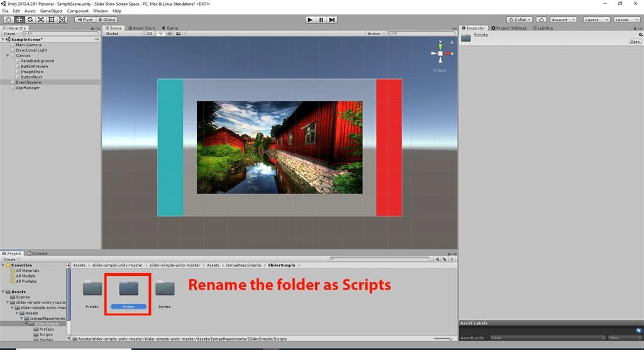Open the Component menu
Screen dimensions: 644x350
(x=77, y=11)
